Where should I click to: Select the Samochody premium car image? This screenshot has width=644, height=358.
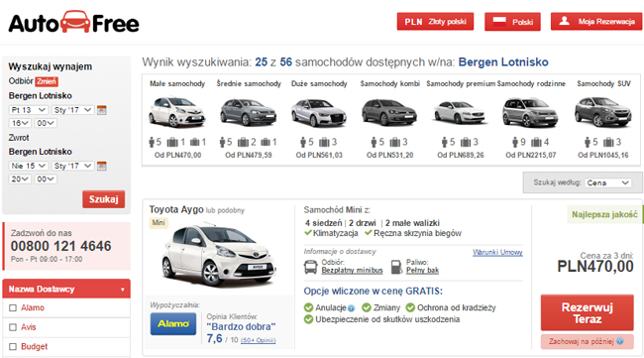point(460,112)
